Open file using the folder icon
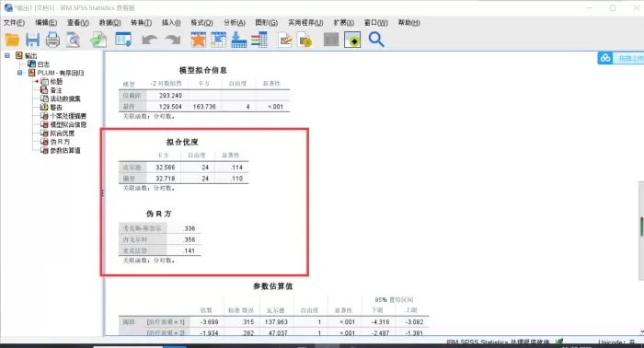The width and height of the screenshot is (644, 348). 12,40
